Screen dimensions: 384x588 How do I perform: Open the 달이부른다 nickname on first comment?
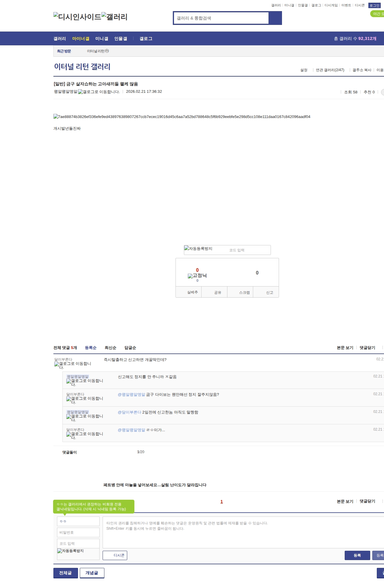(63, 359)
